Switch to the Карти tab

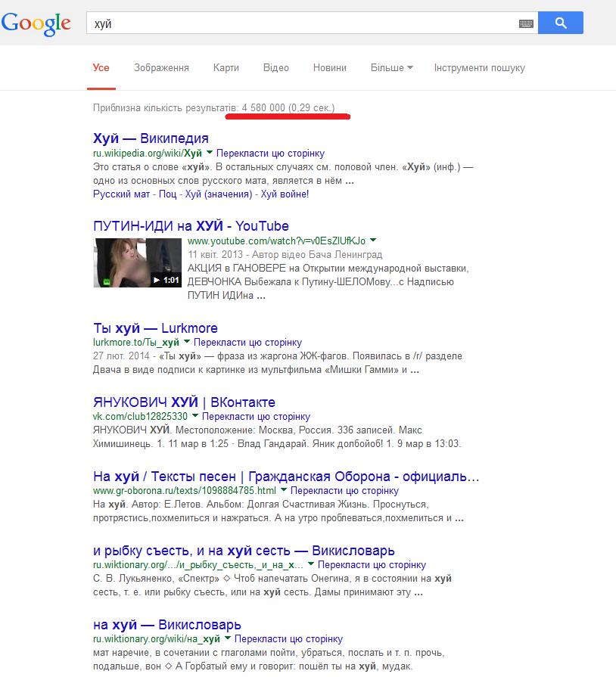pos(226,68)
